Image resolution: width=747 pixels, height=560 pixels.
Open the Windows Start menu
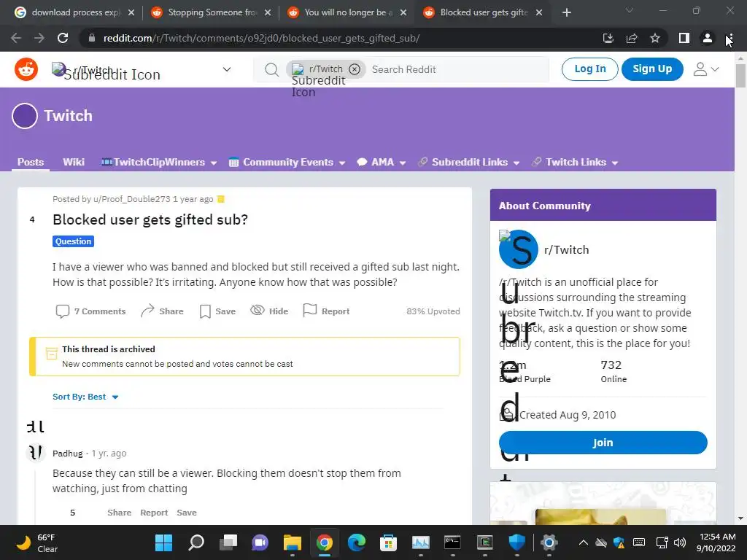163,542
